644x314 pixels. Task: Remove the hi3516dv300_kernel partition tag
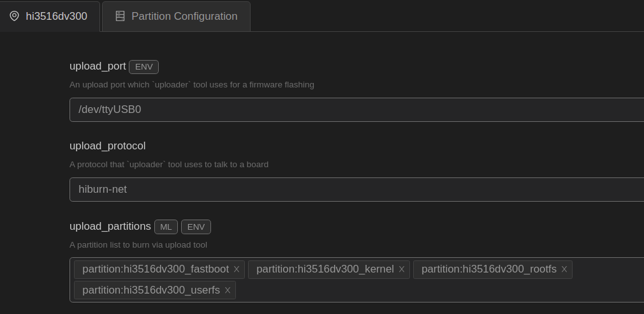click(402, 269)
